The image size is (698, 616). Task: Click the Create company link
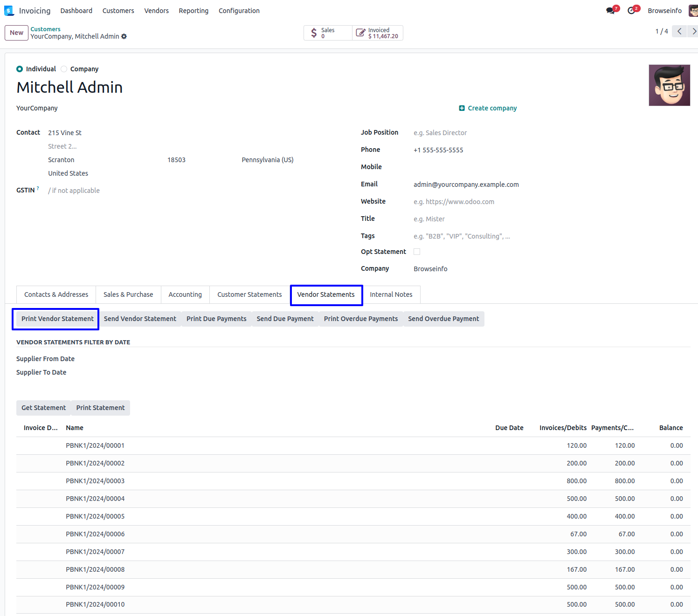point(488,108)
